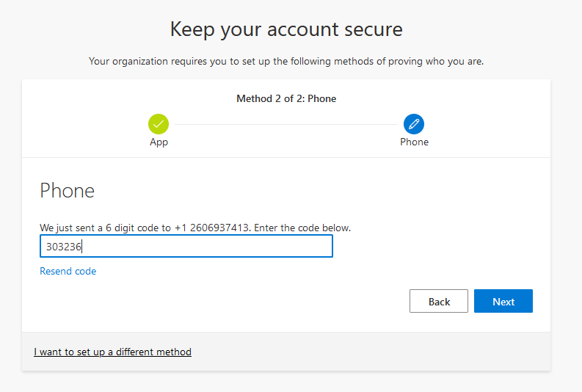Click the organization requirement description text

click(286, 61)
